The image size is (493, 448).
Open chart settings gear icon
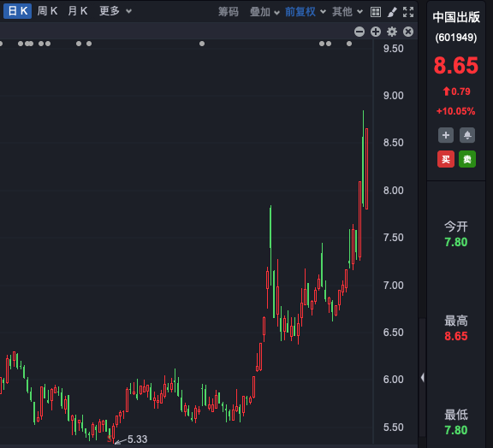pyautogui.click(x=392, y=32)
